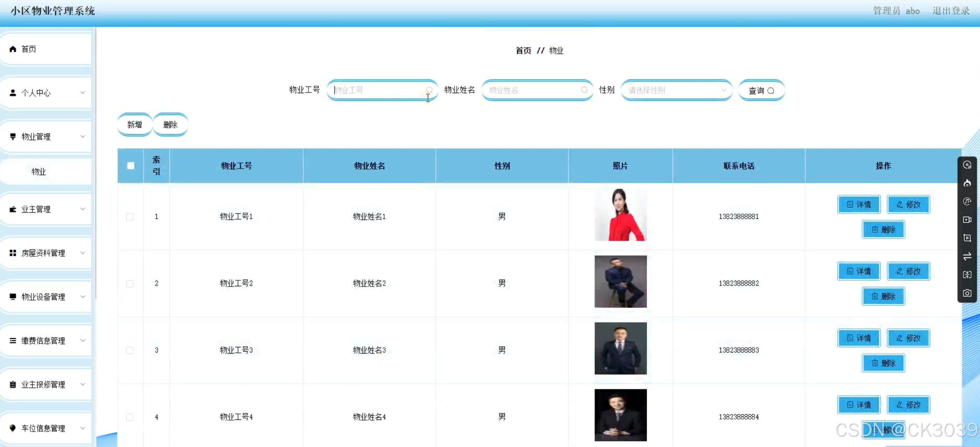Click the person icon beside 个人中心
The width and height of the screenshot is (980, 447).
pyautogui.click(x=13, y=93)
